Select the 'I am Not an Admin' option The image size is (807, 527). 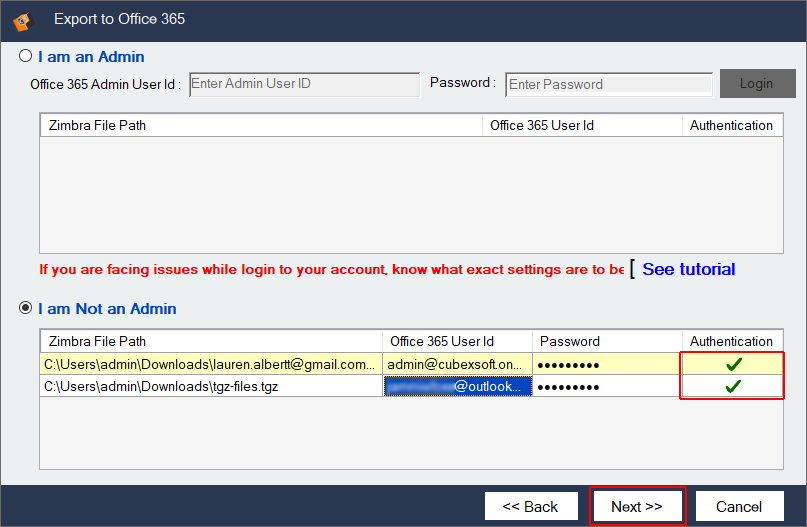pyautogui.click(x=26, y=309)
